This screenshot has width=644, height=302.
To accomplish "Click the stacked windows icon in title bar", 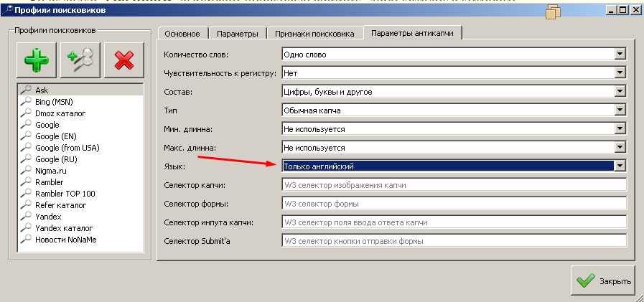I will pos(552,11).
